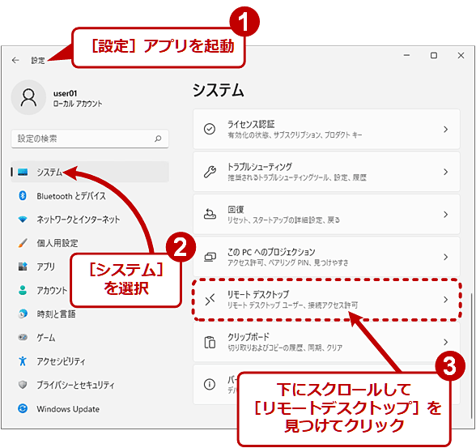
Task: Click the 個人用設定 paintbrush icon
Action: click(x=23, y=243)
